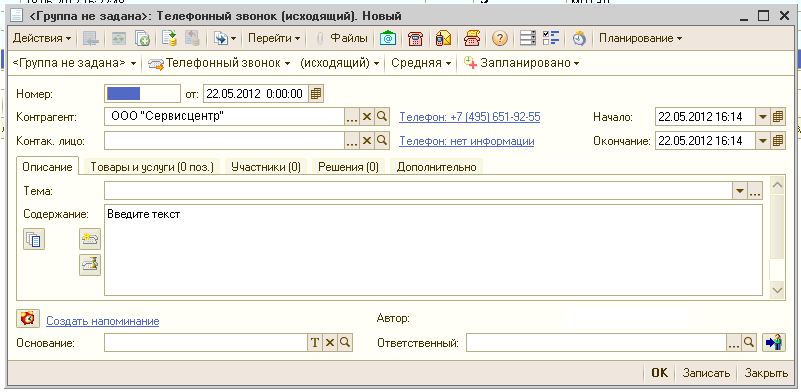801x392 pixels.
Task: Click the greyed document structure icon
Action: tap(193, 38)
